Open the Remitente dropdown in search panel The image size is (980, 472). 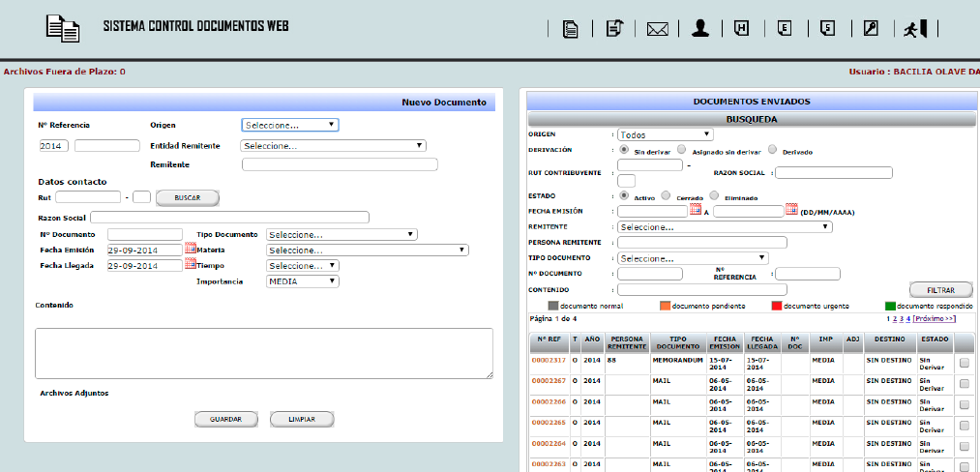(725, 227)
